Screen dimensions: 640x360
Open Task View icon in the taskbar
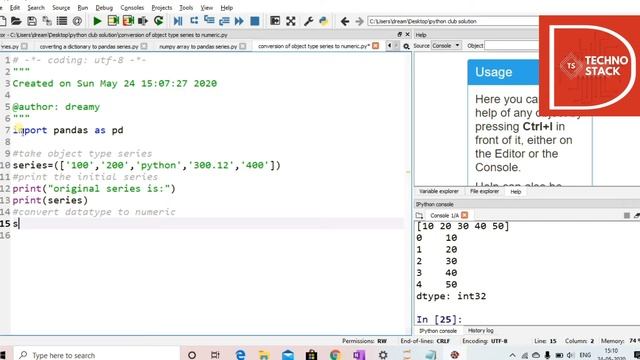tap(215, 355)
